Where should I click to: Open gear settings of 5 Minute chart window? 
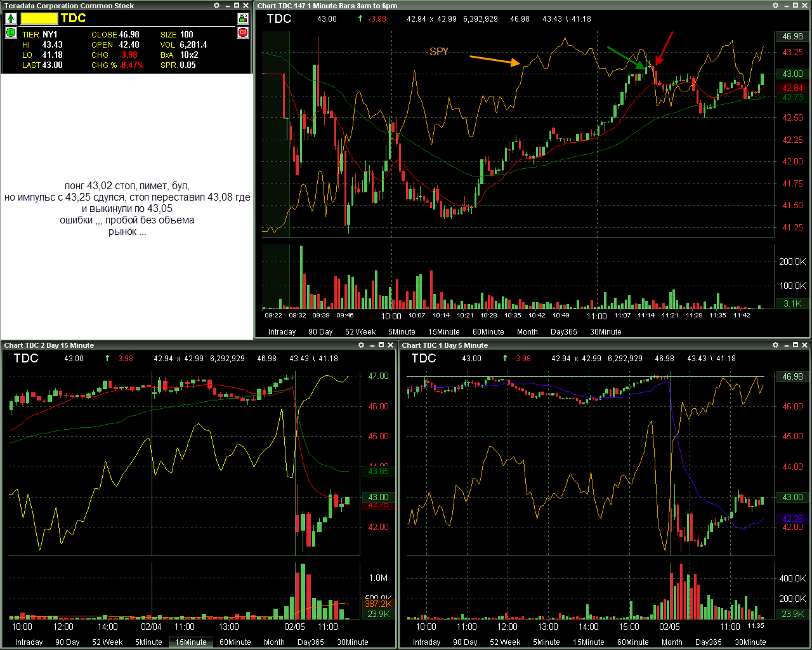pos(775,345)
